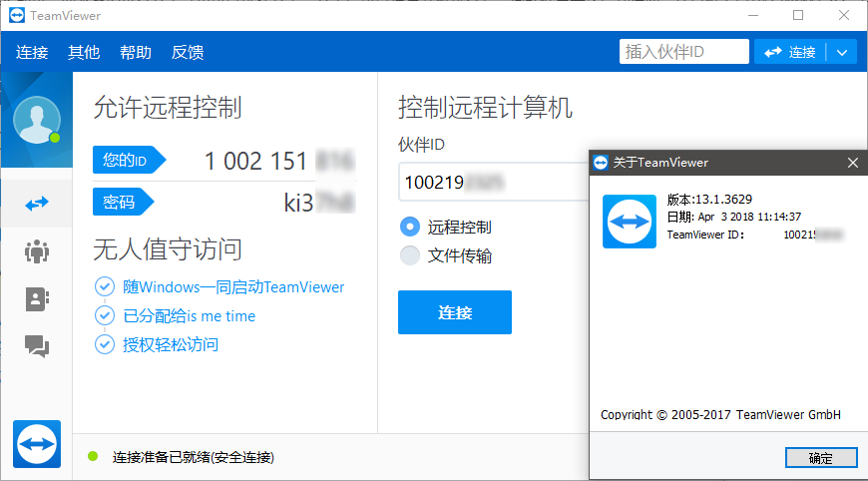This screenshot has height=481, width=868.
Task: Select the remote control arrows sidebar icon
Action: coord(37,204)
